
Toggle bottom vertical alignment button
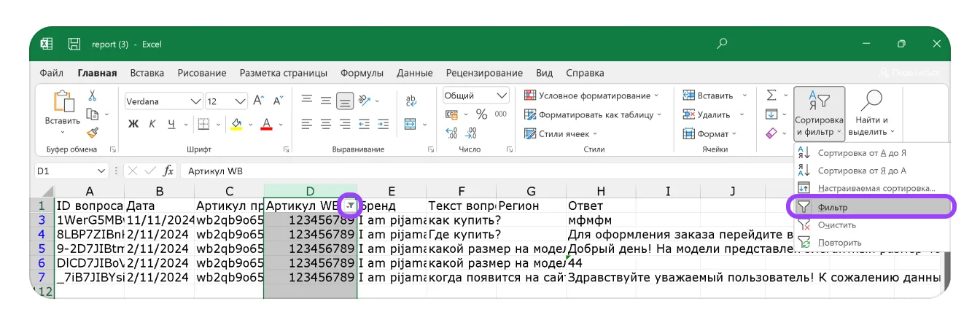pos(345,101)
